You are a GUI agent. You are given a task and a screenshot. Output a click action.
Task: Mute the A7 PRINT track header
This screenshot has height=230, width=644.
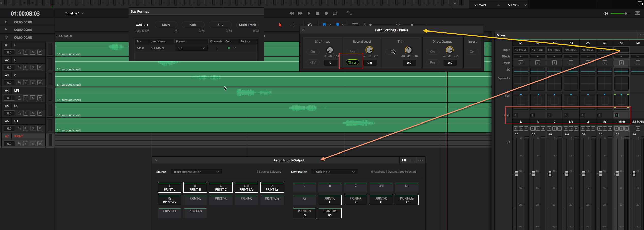tap(40, 144)
